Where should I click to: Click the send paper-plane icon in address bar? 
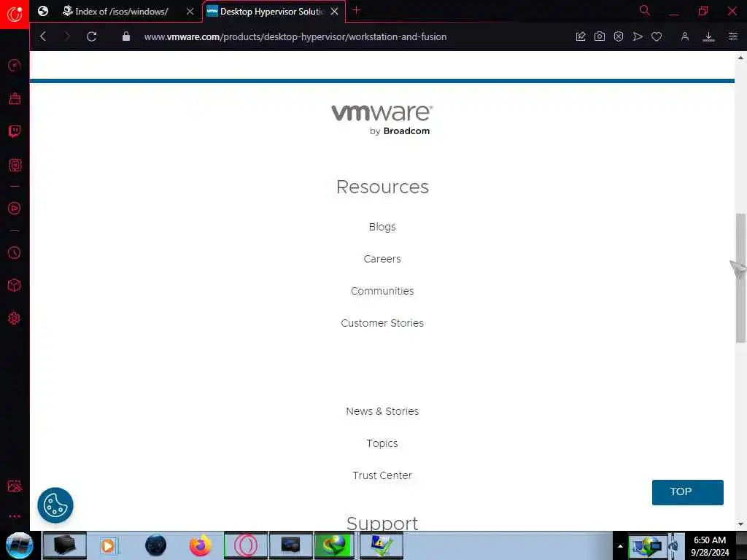[638, 36]
